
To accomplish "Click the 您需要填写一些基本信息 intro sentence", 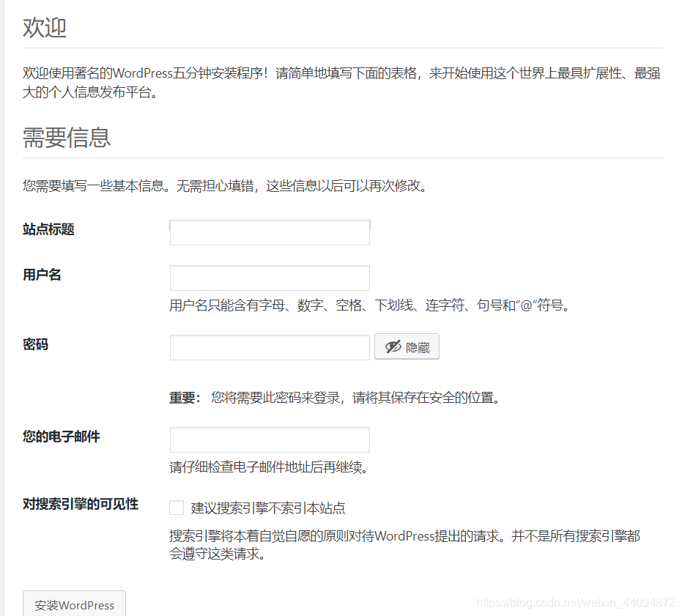I will pos(226,186).
